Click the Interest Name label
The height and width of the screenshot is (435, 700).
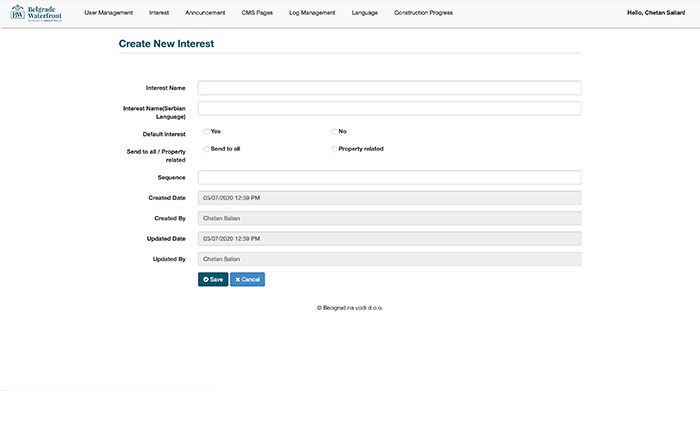pyautogui.click(x=166, y=88)
